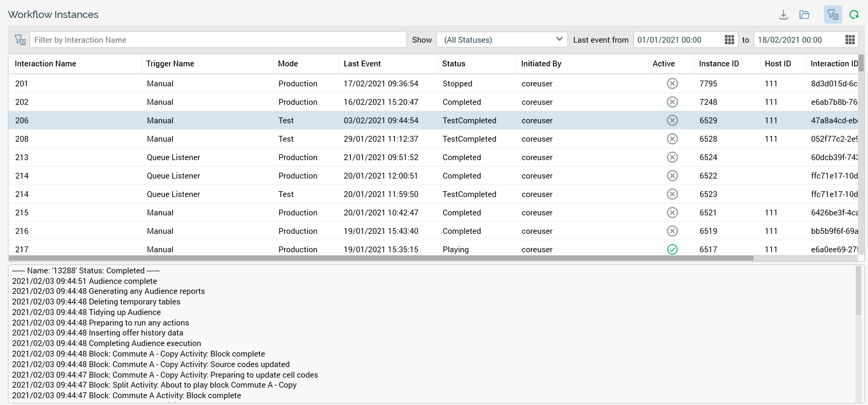Viewport: 868px width, 405px height.
Task: Open the folder icon in top toolbar
Action: 804,15
